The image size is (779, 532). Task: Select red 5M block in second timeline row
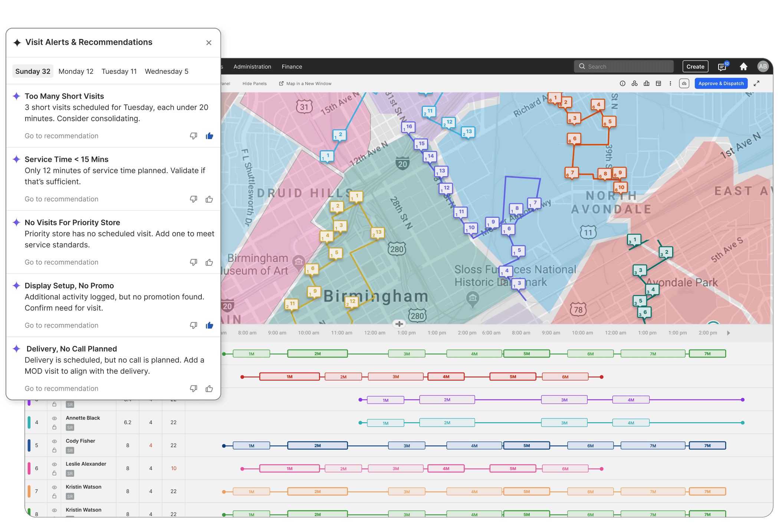click(513, 377)
